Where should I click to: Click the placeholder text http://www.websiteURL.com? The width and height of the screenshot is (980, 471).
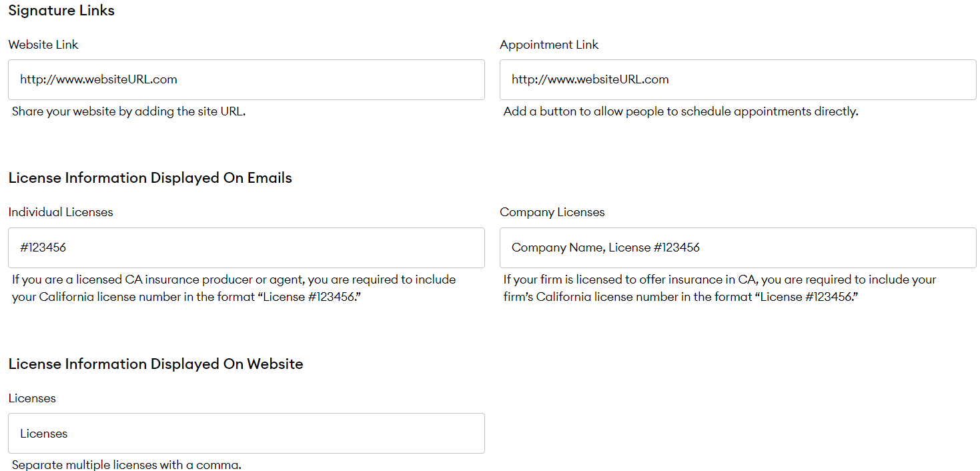99,79
